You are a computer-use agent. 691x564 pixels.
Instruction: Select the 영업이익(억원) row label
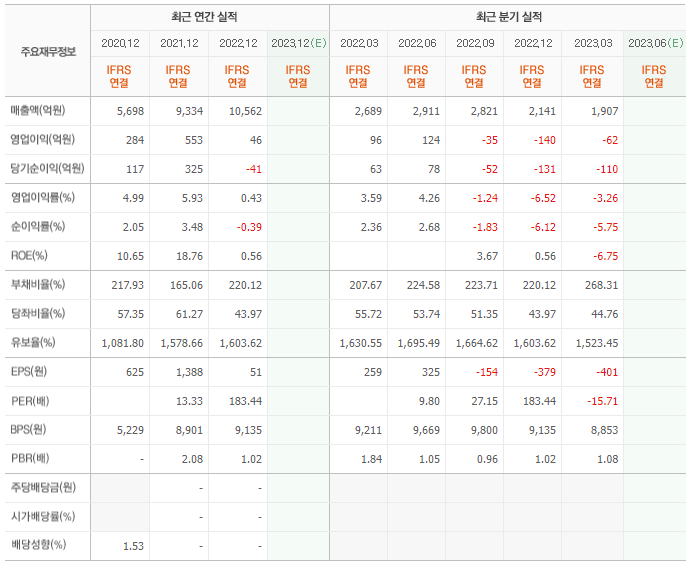coord(43,139)
